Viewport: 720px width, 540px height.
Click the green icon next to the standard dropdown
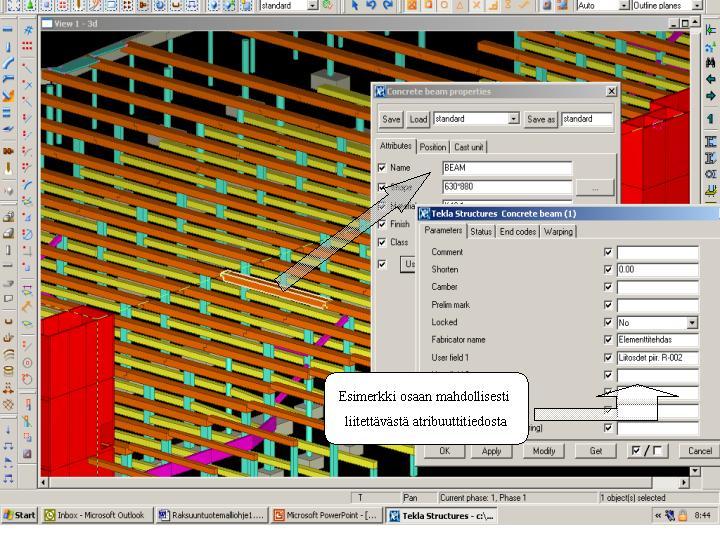click(327, 5)
